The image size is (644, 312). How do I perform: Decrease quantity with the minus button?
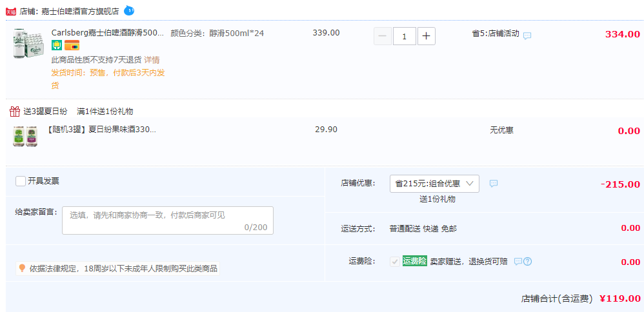coord(383,36)
